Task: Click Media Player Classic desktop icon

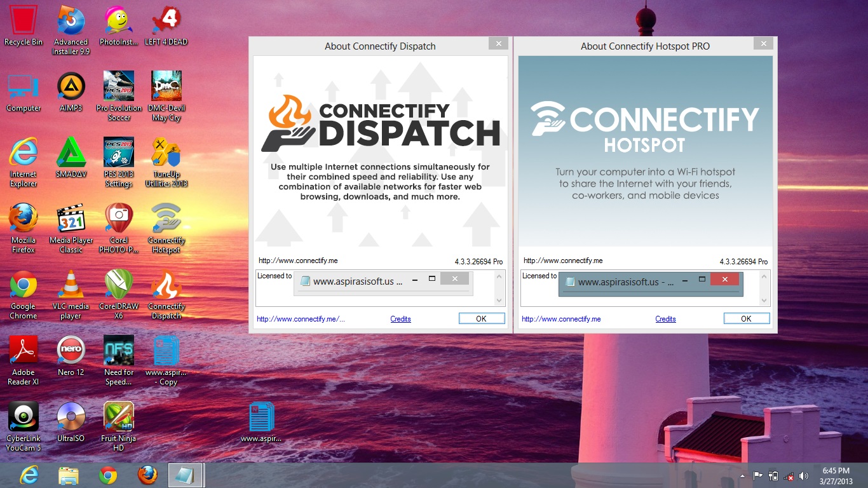Action: (71, 229)
